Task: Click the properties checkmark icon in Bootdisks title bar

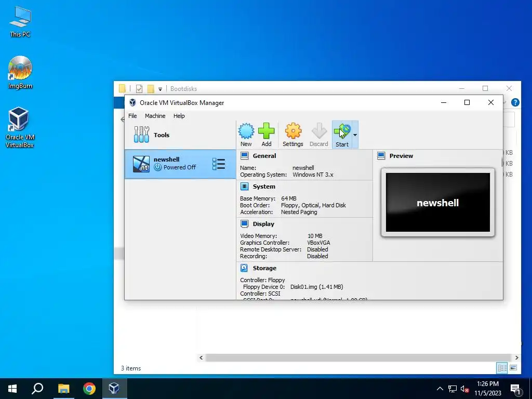Action: pyautogui.click(x=139, y=88)
